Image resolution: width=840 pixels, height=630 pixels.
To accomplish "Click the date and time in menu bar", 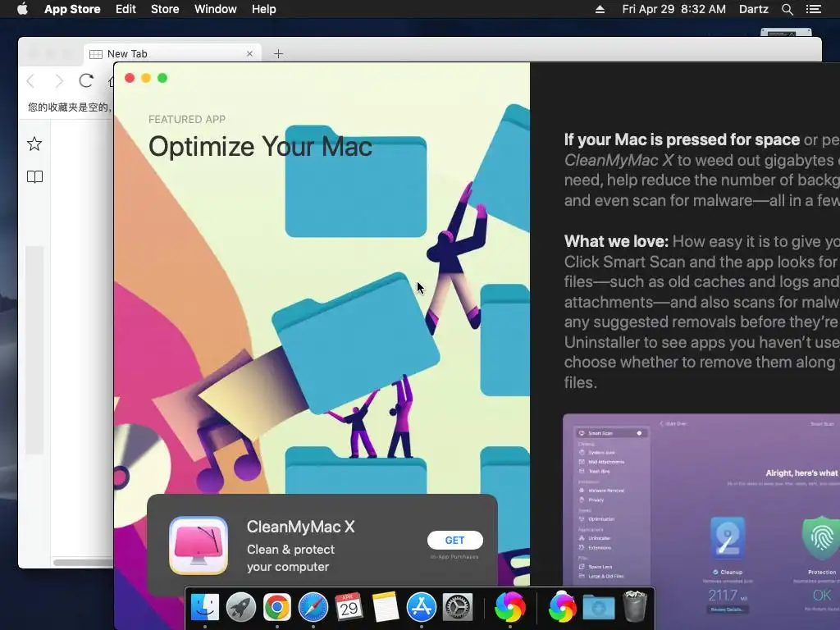I will point(674,9).
